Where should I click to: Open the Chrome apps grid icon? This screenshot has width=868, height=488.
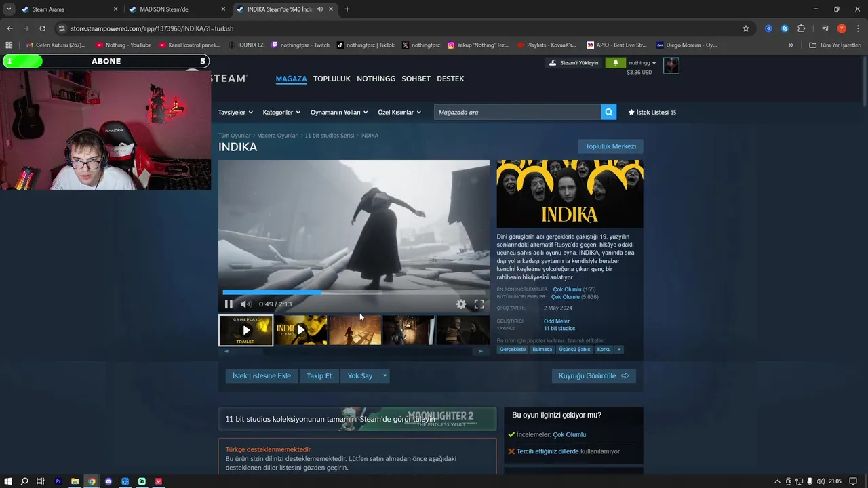click(x=9, y=45)
